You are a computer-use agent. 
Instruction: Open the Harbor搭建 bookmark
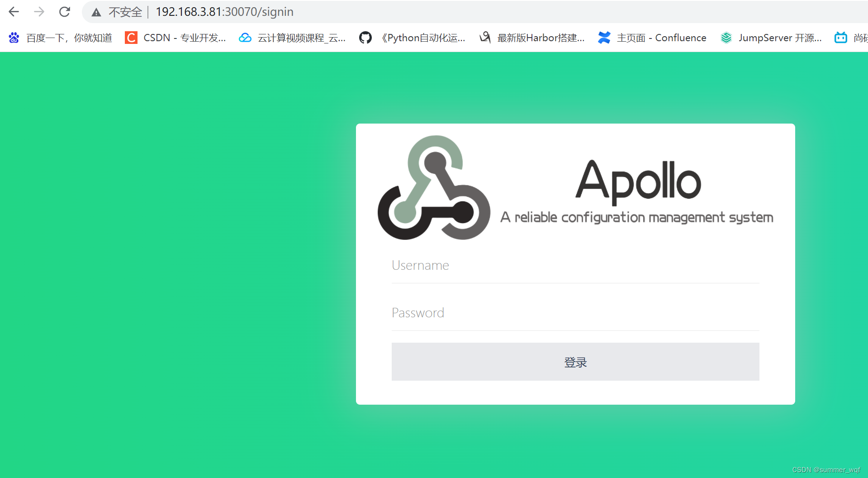531,38
